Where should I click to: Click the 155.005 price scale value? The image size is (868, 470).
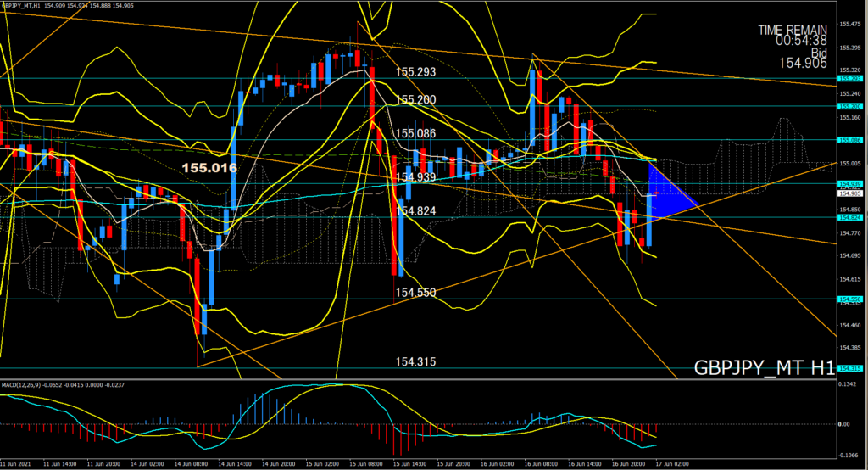click(849, 164)
